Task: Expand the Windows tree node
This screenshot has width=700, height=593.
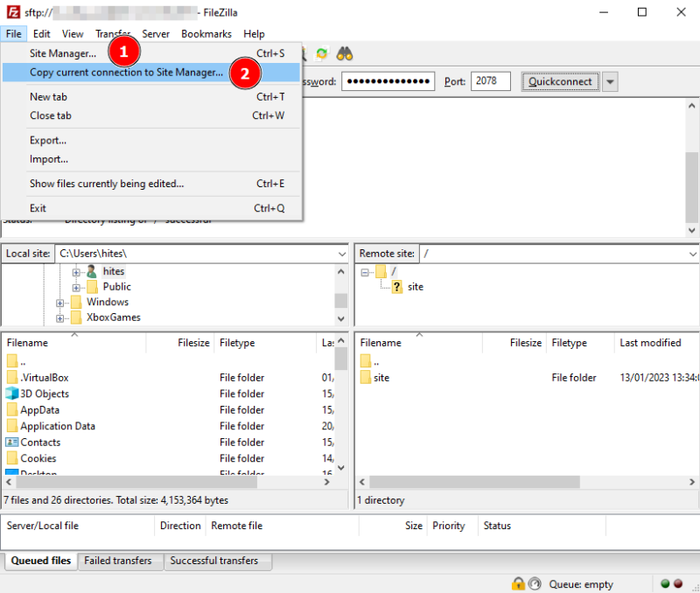Action: (59, 303)
